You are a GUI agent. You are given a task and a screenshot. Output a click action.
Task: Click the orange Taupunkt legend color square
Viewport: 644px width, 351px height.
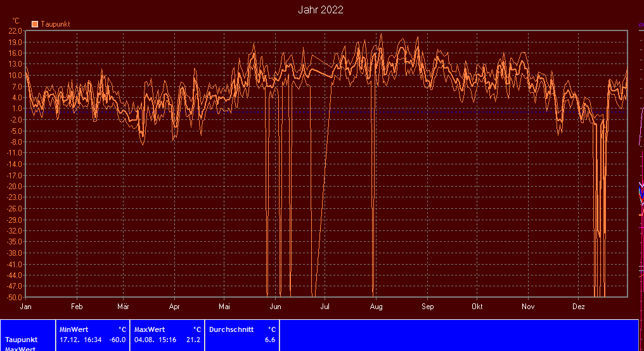(x=35, y=24)
